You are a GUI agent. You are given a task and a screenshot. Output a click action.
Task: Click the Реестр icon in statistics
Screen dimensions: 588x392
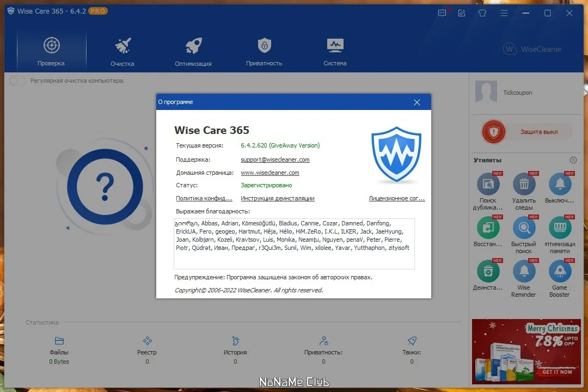point(148,341)
